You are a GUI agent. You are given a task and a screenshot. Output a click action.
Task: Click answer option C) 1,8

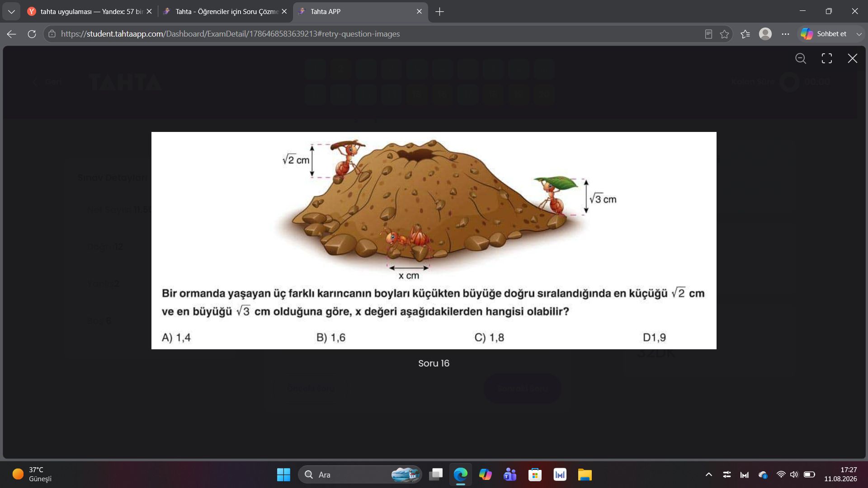[489, 338]
